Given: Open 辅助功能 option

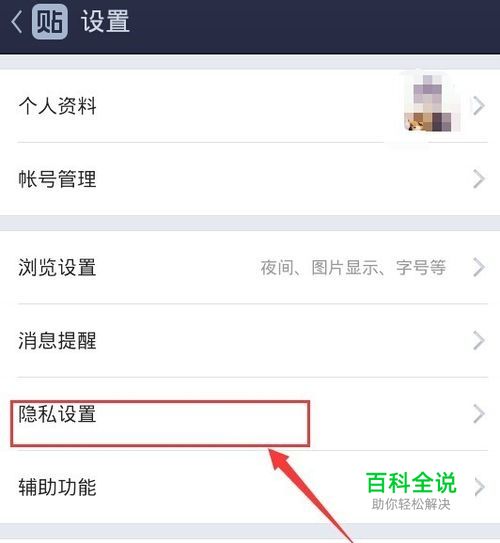Looking at the screenshot, I should [x=250, y=487].
